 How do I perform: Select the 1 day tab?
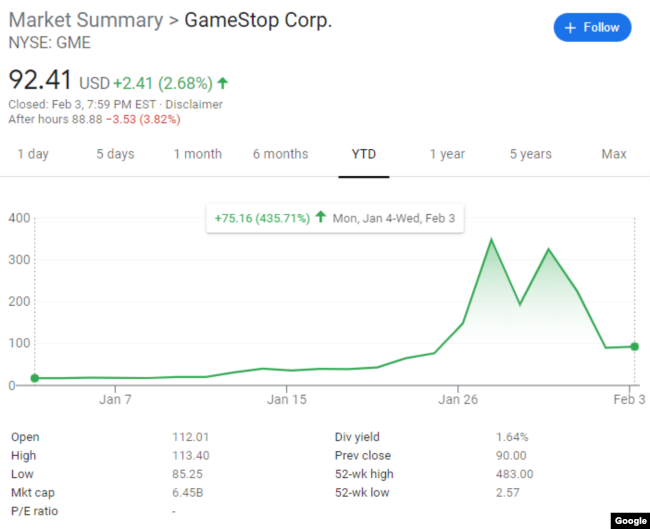coord(33,154)
